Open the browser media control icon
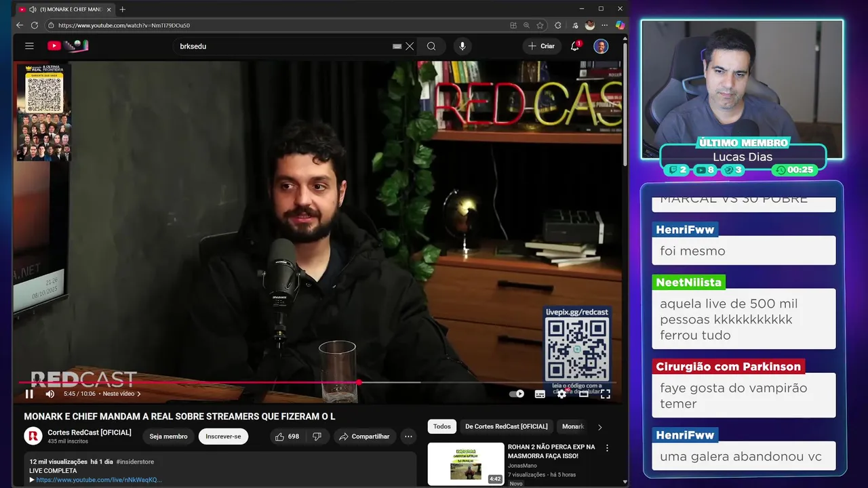The height and width of the screenshot is (488, 868). (x=575, y=25)
